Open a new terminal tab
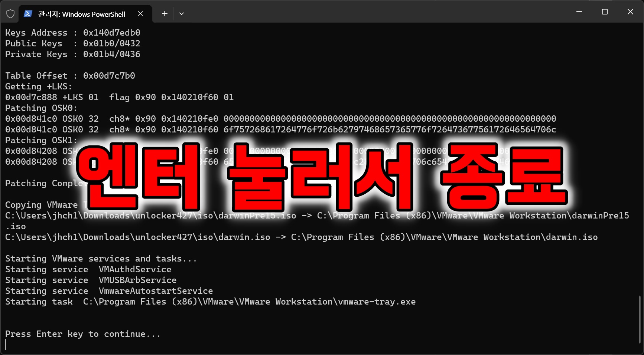This screenshot has width=644, height=355. click(x=165, y=14)
